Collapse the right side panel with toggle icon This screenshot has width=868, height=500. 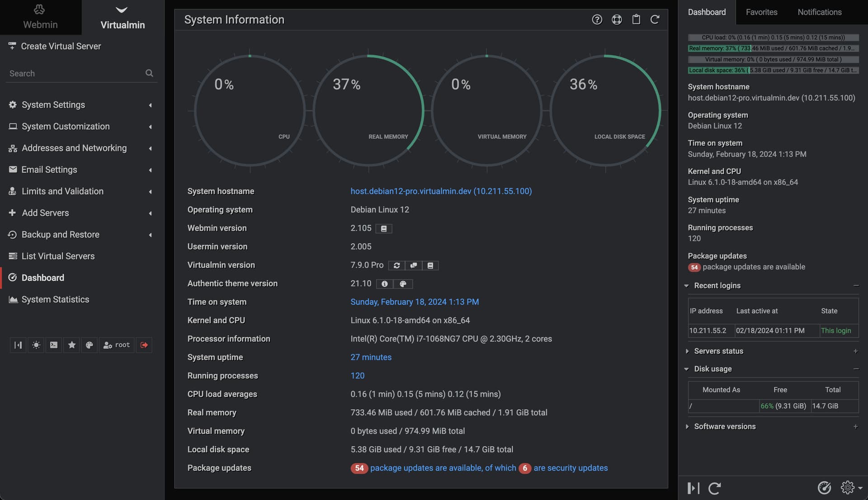tap(693, 488)
